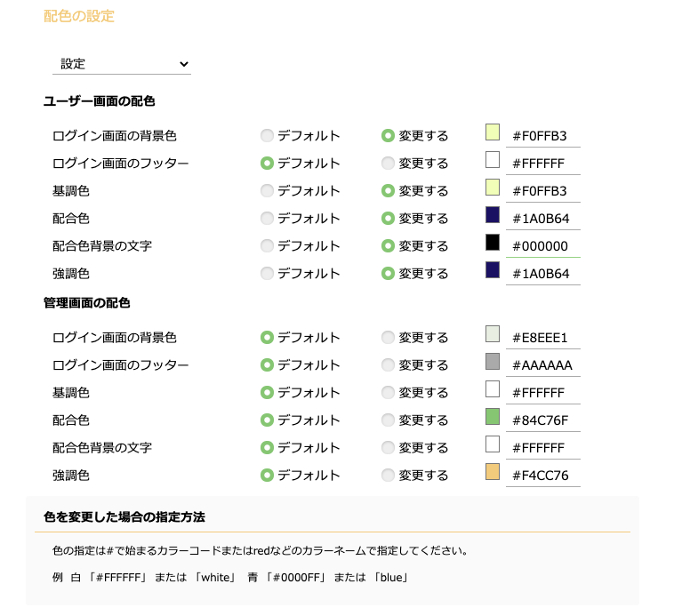Viewport: 682px width, 616px height.
Task: Click orange swatch for admin 強調色
Action: [493, 472]
